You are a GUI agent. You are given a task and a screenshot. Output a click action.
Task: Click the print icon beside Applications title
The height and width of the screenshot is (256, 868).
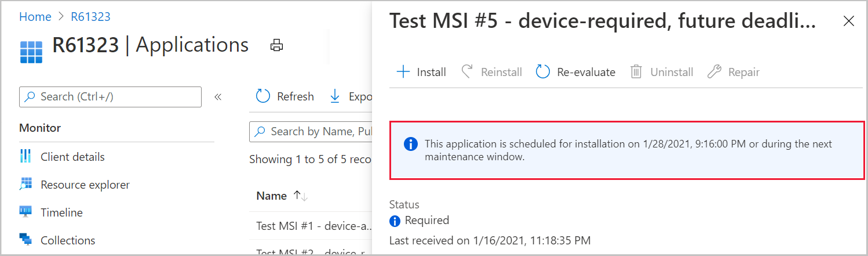(x=276, y=45)
